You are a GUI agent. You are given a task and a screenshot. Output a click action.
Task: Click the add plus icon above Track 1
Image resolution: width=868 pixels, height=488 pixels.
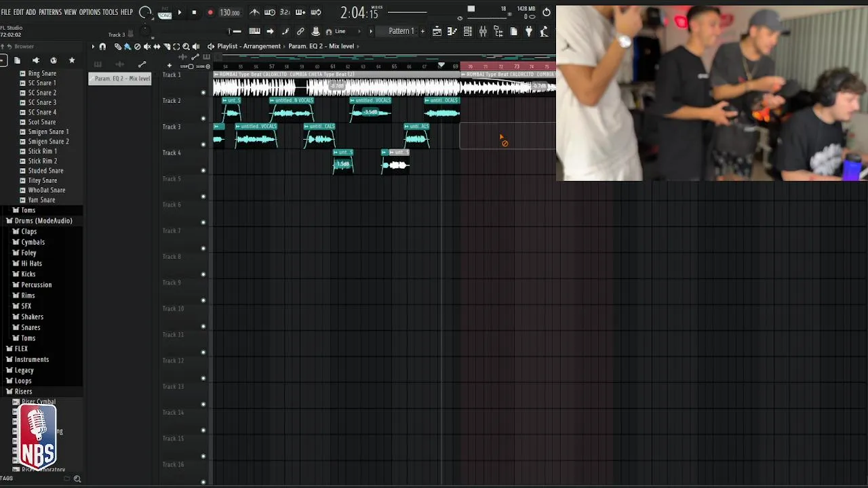point(169,65)
